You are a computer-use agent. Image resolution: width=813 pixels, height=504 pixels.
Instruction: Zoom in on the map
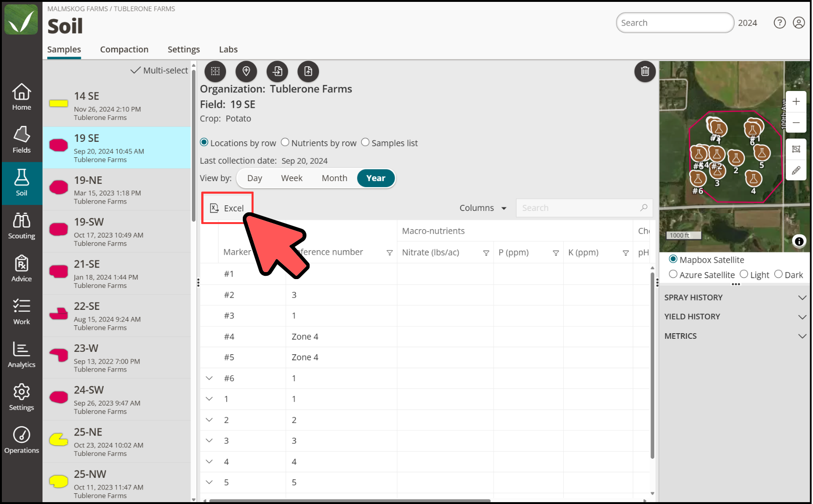click(x=796, y=102)
